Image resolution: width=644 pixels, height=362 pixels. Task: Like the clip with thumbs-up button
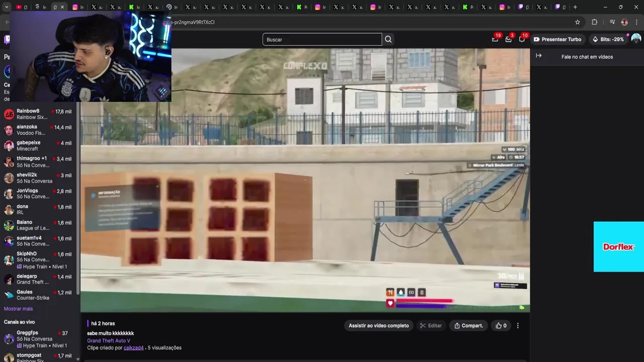tap(501, 326)
